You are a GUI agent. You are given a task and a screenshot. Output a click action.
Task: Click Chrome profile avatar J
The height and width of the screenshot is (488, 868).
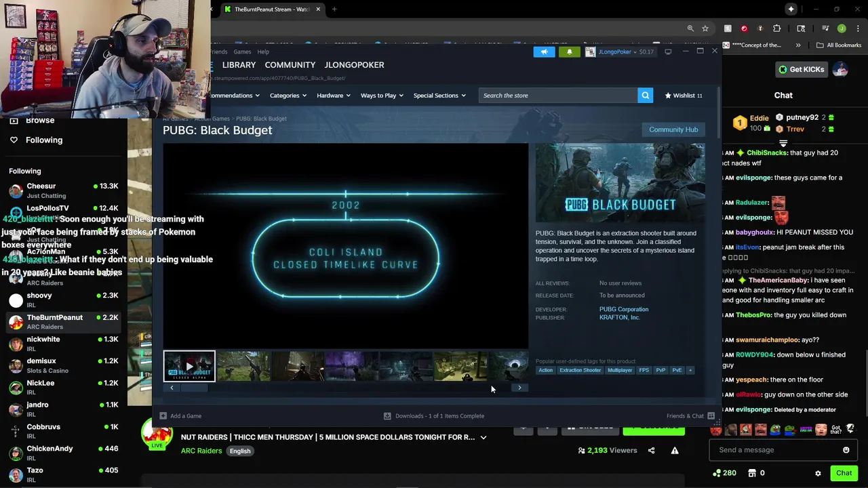[x=842, y=28]
